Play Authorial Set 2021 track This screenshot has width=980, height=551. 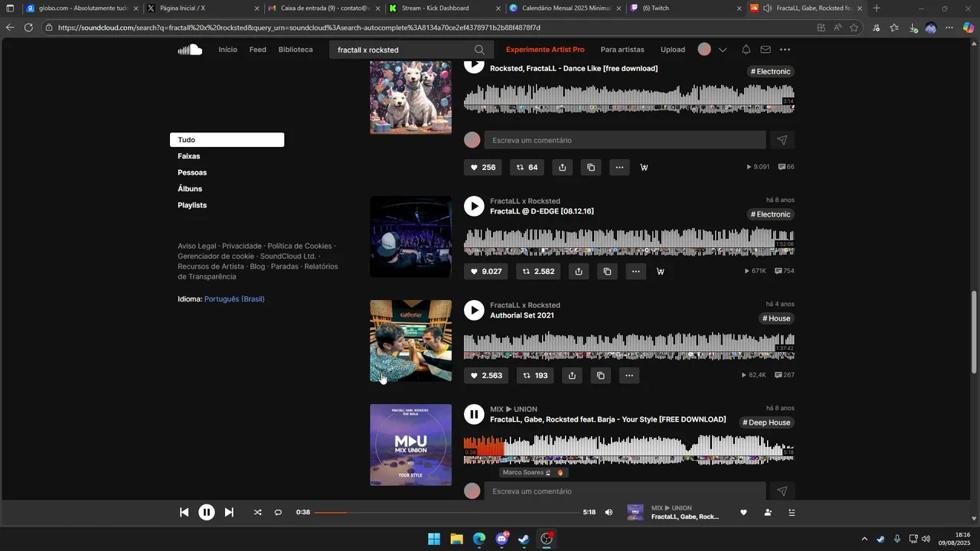click(x=474, y=310)
